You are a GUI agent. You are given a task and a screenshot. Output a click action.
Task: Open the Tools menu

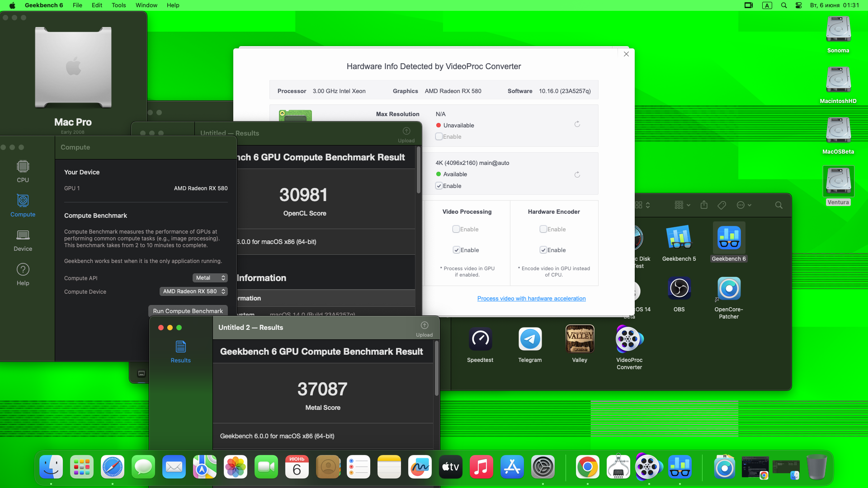pyautogui.click(x=118, y=5)
